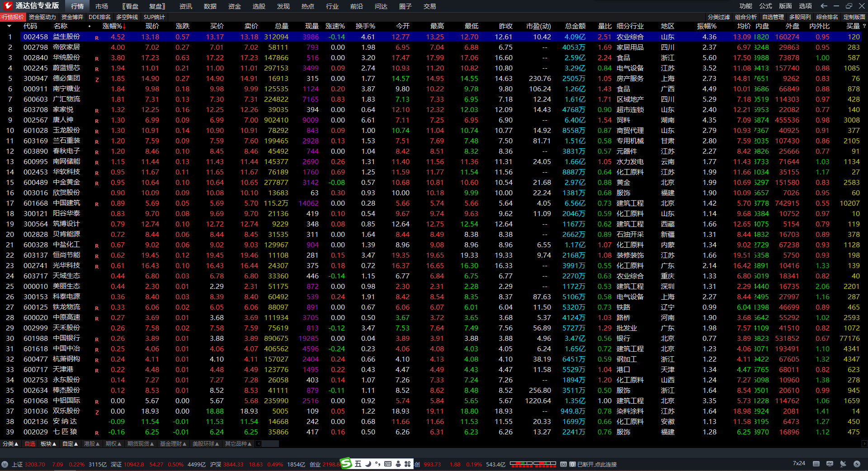Open the IME toolbox grid icon
868x471 pixels.
coord(408,464)
